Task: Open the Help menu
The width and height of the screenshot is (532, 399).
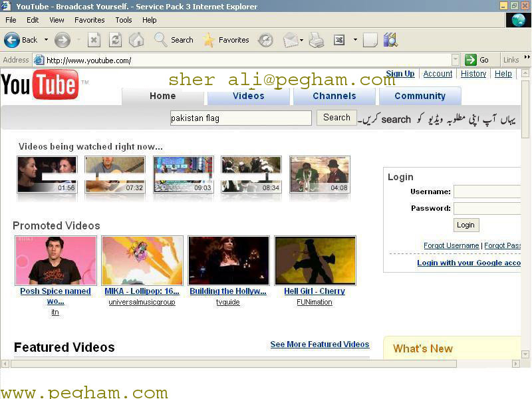Action: [149, 20]
